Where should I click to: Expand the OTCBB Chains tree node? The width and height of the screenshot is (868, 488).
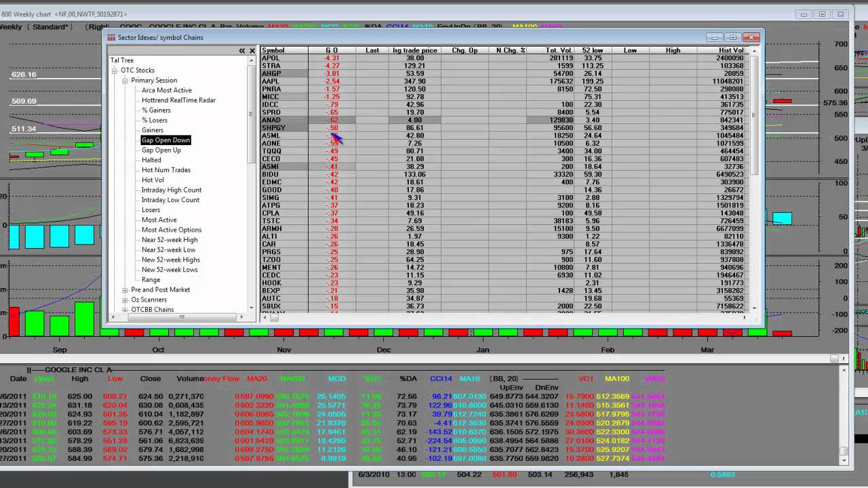(125, 310)
